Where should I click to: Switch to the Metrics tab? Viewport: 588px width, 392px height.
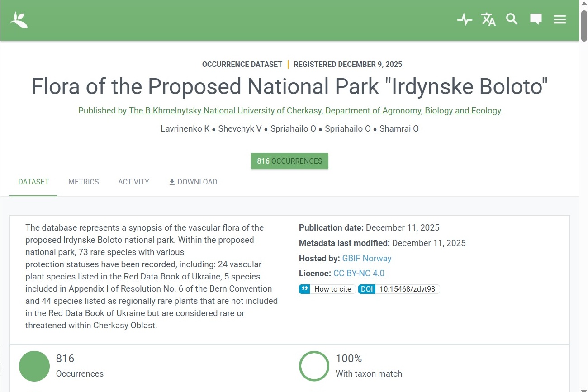[84, 182]
